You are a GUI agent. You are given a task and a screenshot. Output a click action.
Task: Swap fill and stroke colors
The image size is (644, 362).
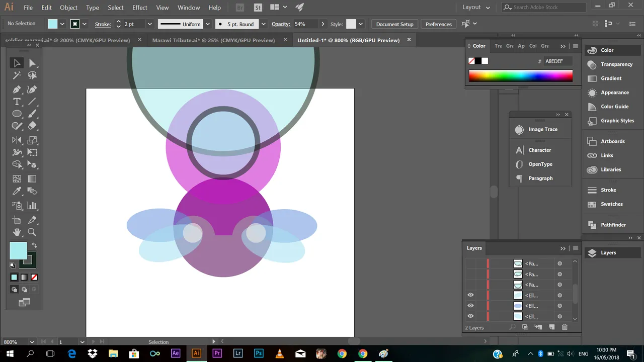[34, 245]
